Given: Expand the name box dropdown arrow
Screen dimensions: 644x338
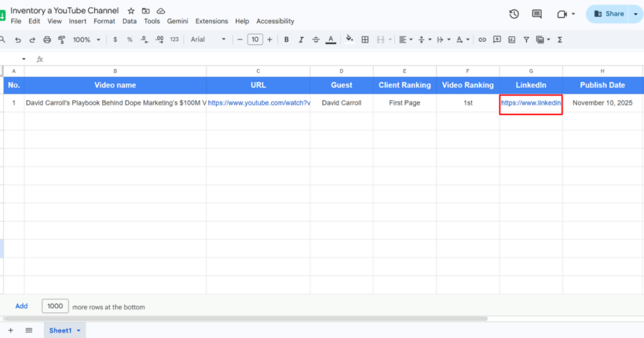Looking at the screenshot, I should 24,60.
